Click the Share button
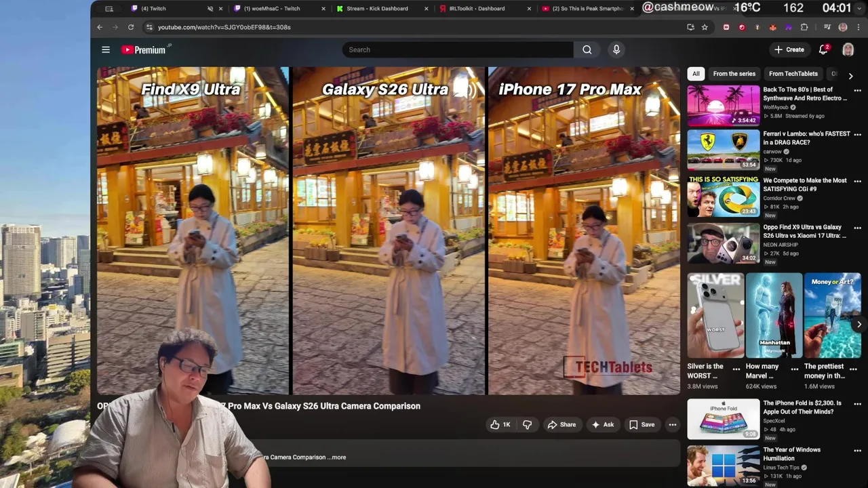Viewport: 868px width, 488px height. click(x=561, y=425)
